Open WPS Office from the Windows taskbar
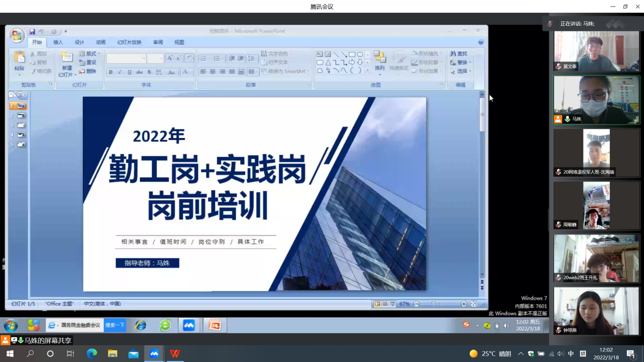 click(175, 354)
